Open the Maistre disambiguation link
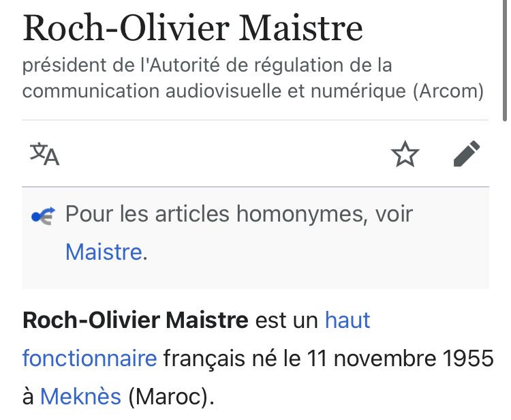 pyautogui.click(x=104, y=252)
